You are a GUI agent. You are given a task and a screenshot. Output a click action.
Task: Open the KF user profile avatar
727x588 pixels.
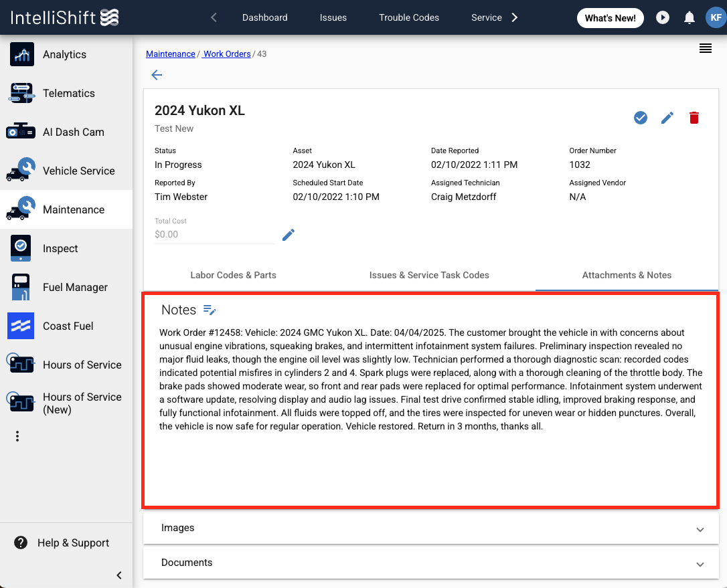[716, 17]
